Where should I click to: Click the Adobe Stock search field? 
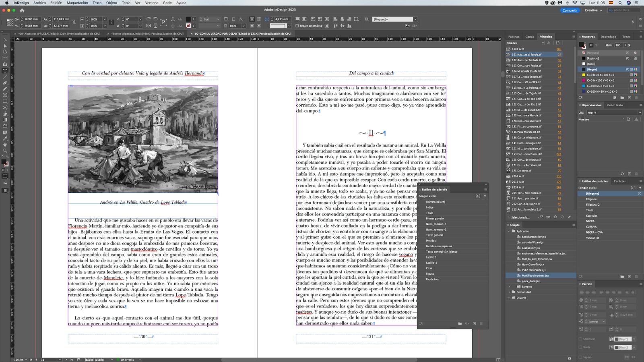pos(623,10)
